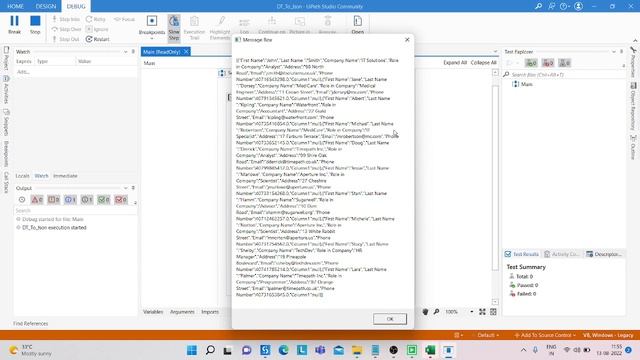The image size is (640, 360).
Task: Open the Test Results tab
Action: 522,254
